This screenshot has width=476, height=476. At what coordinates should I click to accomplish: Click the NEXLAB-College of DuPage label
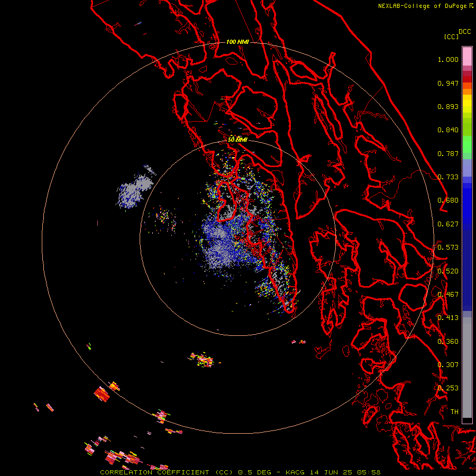pyautogui.click(x=422, y=6)
